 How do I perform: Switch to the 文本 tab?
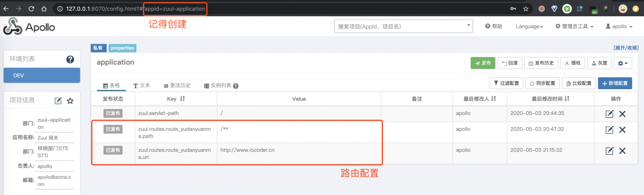141,86
